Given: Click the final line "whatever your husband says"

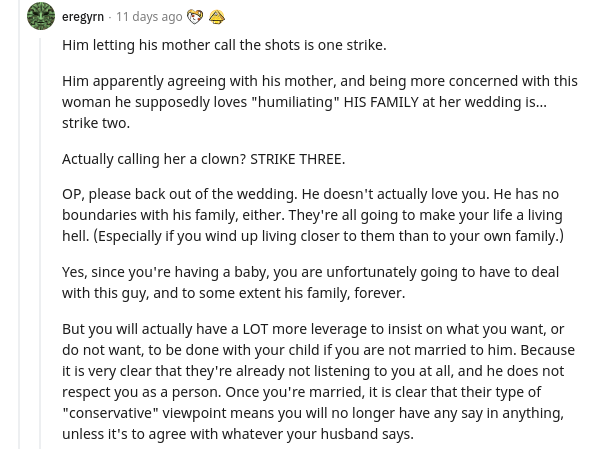Looking at the screenshot, I should [318, 434].
